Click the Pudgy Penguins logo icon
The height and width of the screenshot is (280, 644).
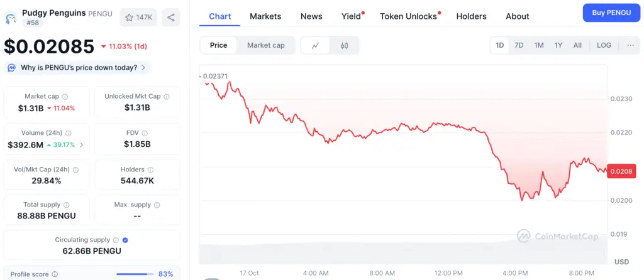[x=11, y=17]
